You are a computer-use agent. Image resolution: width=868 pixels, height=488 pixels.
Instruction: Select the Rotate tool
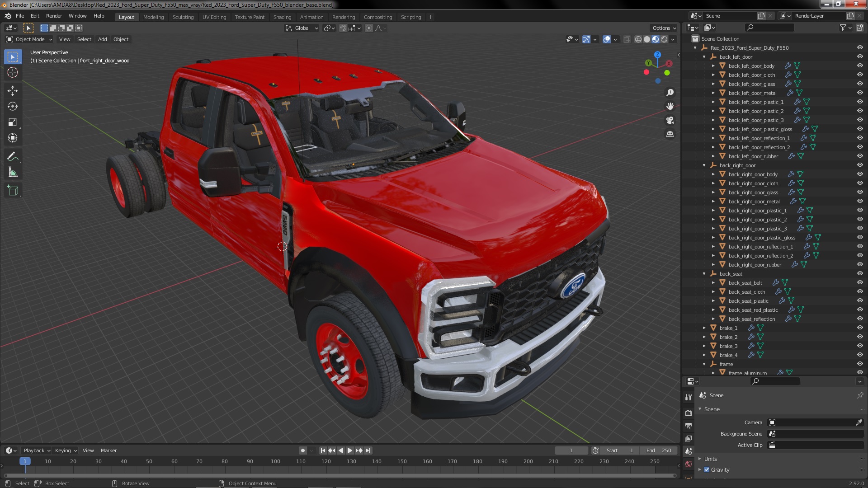[13, 107]
